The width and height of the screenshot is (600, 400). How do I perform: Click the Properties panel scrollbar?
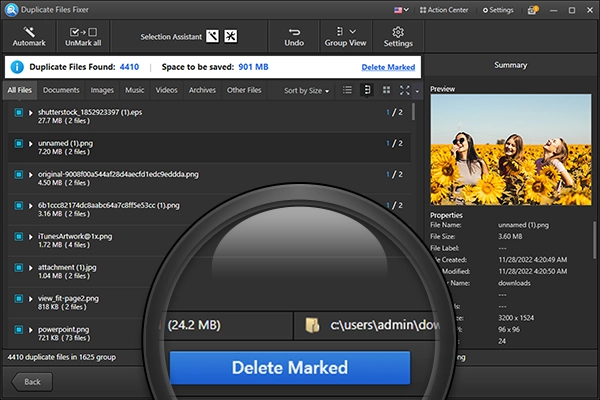click(x=594, y=240)
